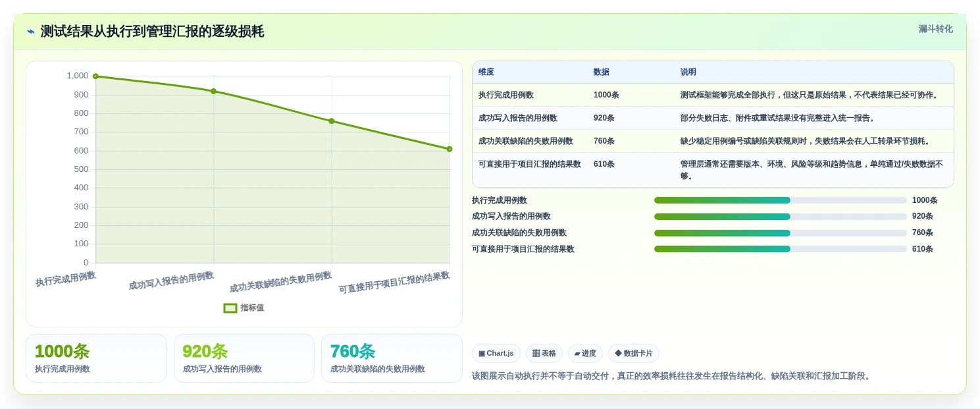Toggle the 指标值 legend item
Image resolution: width=980 pixels, height=409 pixels.
[244, 308]
